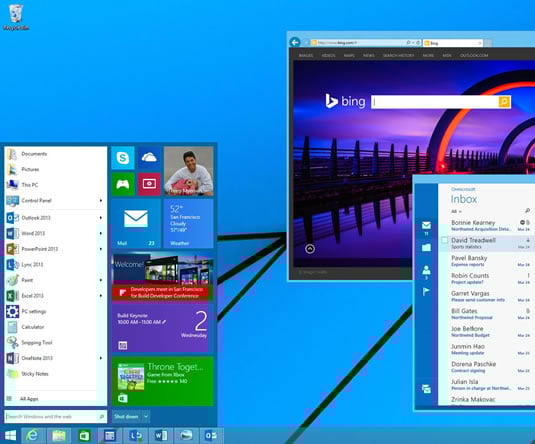Click the Bing search text box
This screenshot has height=444, width=535.
435,102
